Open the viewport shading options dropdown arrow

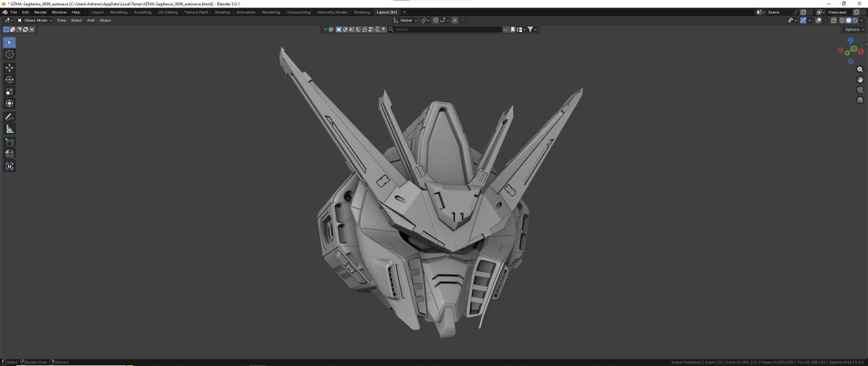click(862, 20)
